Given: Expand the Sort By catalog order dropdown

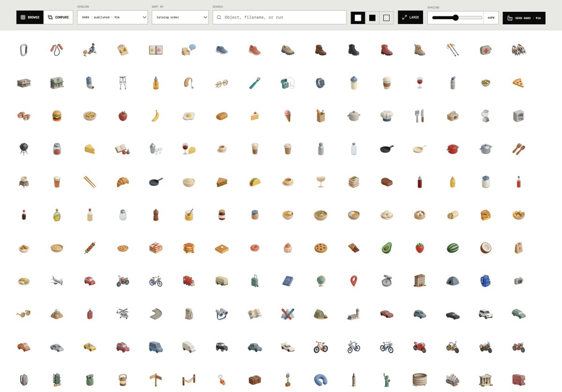Looking at the screenshot, I should pyautogui.click(x=180, y=17).
